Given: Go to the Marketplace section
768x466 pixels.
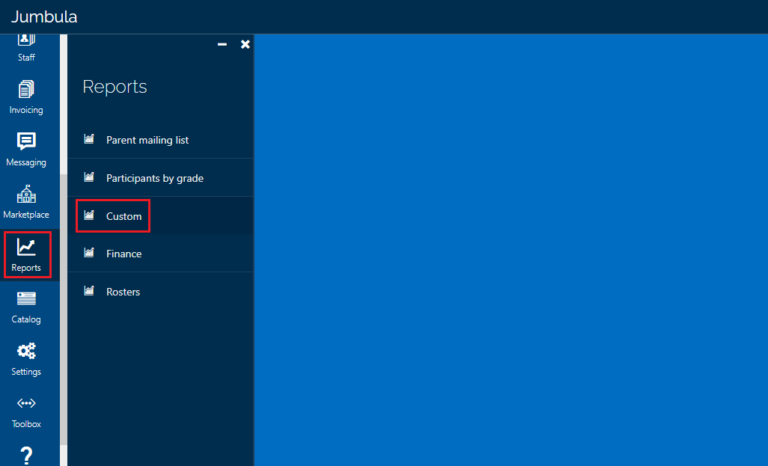Looking at the screenshot, I should (26, 202).
